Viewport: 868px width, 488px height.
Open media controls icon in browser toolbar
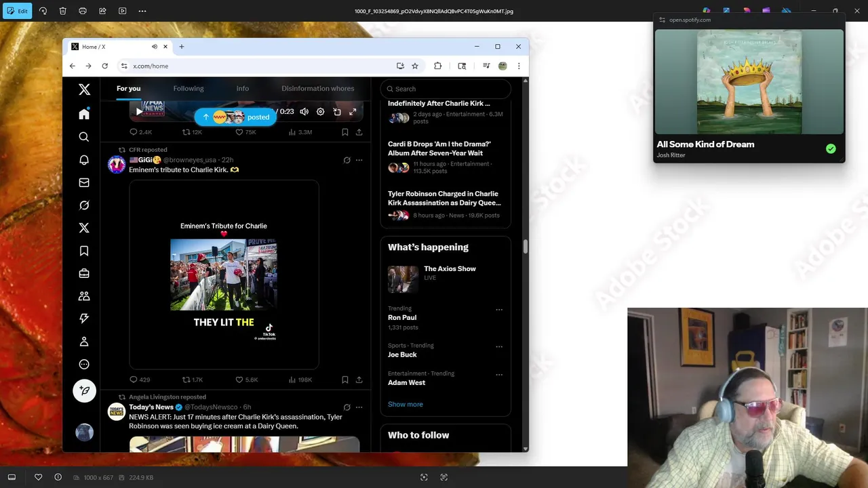[x=486, y=66]
